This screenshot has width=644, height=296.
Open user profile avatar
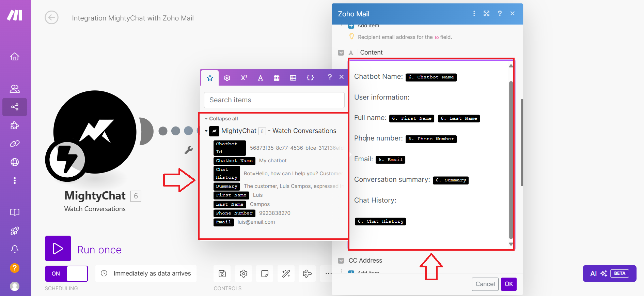coord(15,286)
